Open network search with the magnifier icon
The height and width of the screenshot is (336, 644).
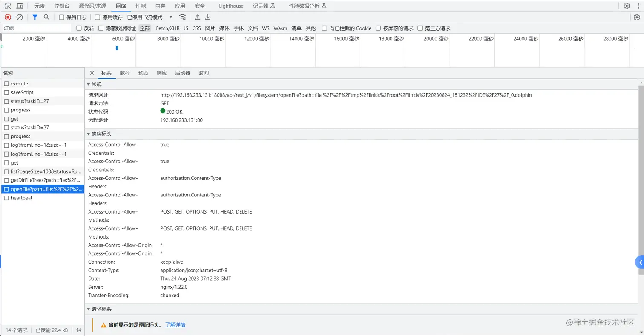[46, 17]
